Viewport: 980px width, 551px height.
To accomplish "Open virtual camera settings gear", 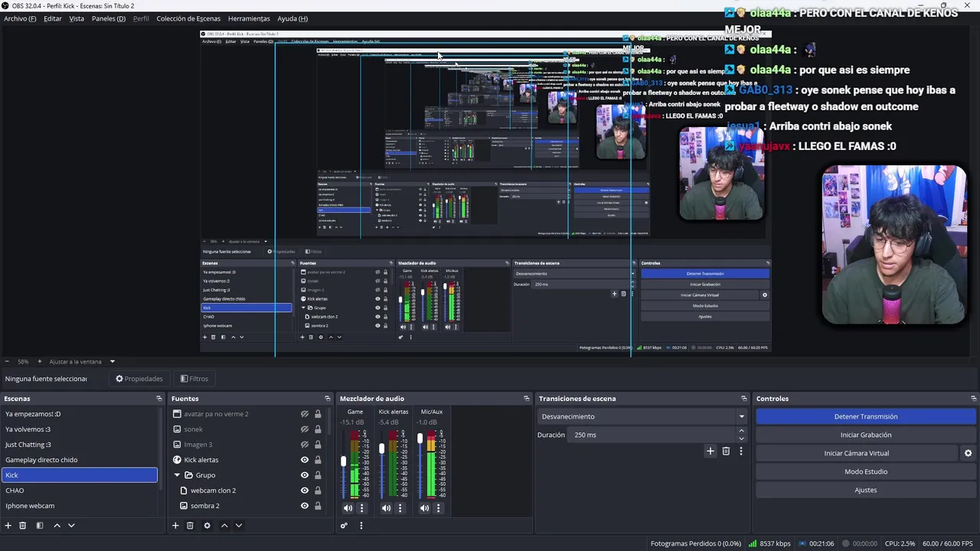I will [968, 453].
